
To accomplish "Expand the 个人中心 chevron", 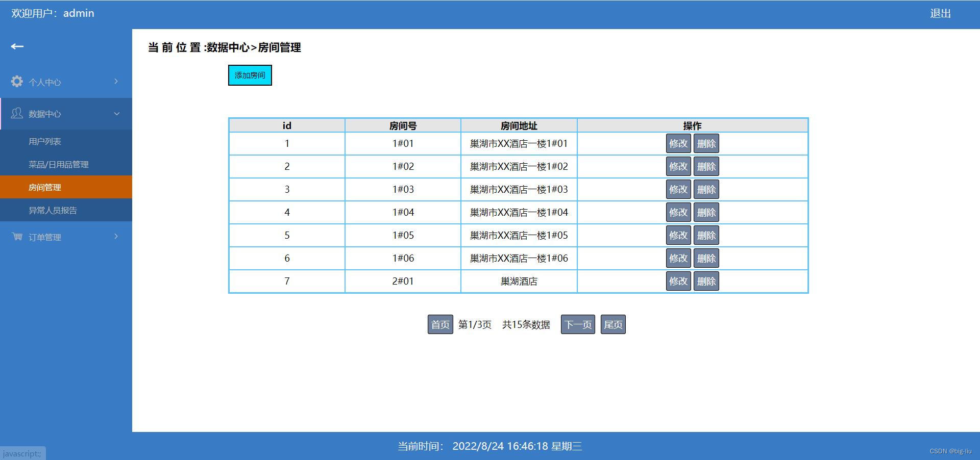I will 116,82.
